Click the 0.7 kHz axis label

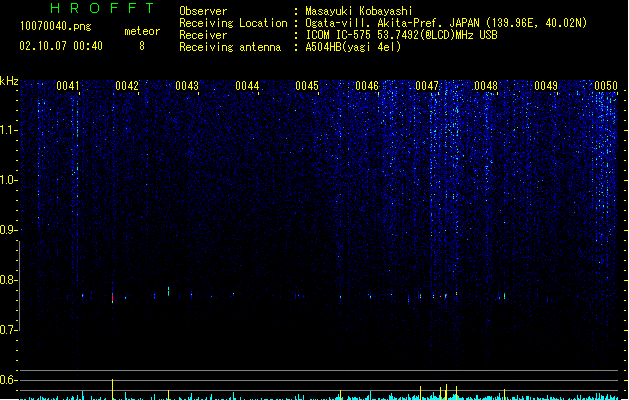coord(8,330)
